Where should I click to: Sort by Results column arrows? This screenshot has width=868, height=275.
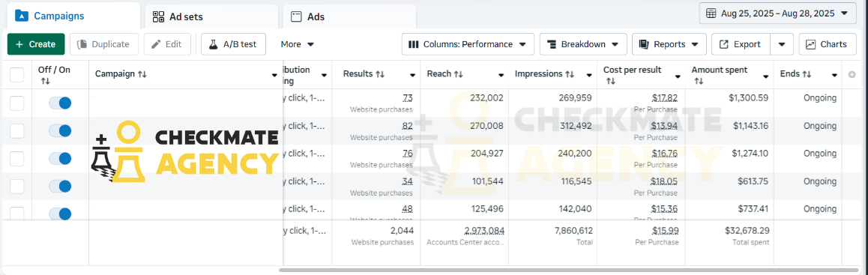click(x=380, y=74)
